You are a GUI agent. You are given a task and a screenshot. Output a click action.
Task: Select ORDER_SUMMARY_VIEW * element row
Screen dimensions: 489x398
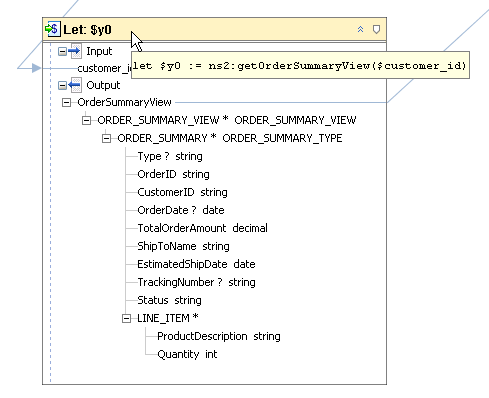click(x=227, y=120)
